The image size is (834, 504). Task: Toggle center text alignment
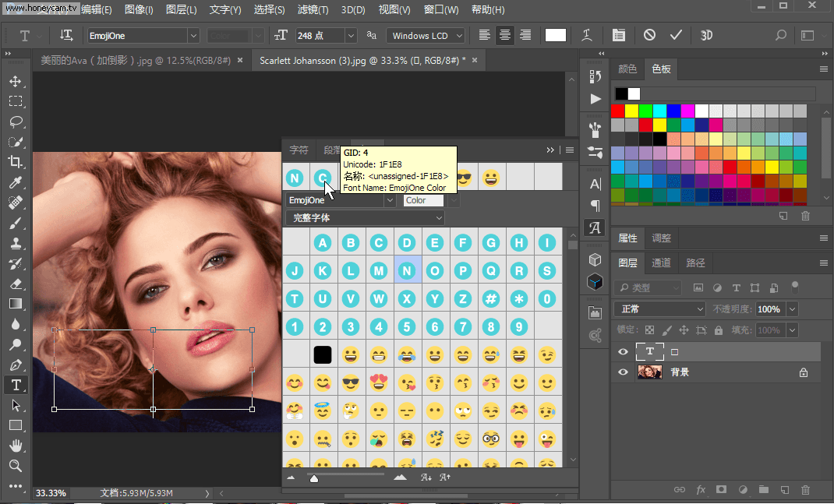click(x=504, y=34)
